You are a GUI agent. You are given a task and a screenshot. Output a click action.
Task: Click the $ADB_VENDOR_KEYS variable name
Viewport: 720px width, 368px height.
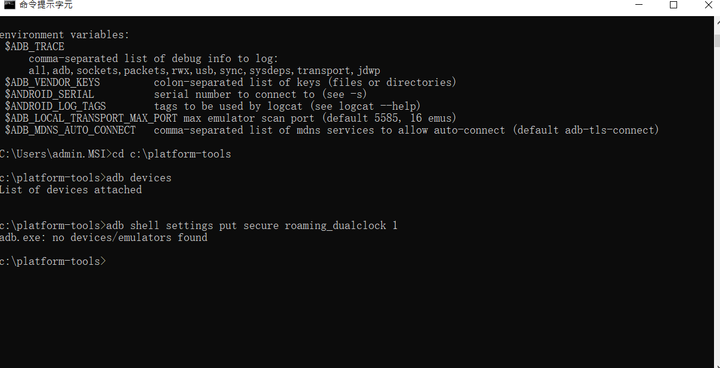tap(52, 83)
